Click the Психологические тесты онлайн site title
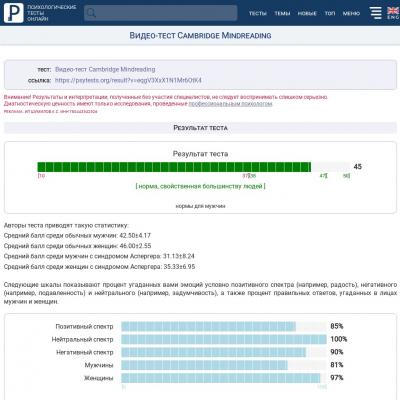400x400 pixels. (52, 13)
